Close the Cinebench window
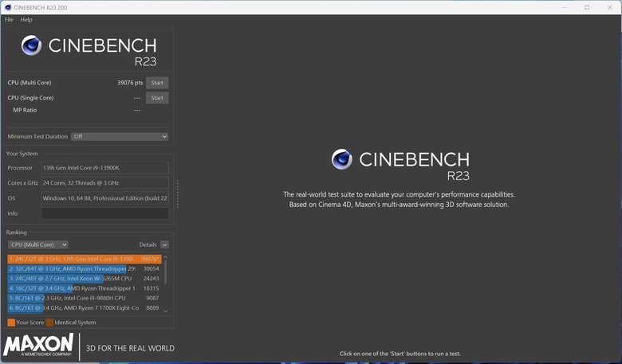The height and width of the screenshot is (364, 622). tap(610, 7)
